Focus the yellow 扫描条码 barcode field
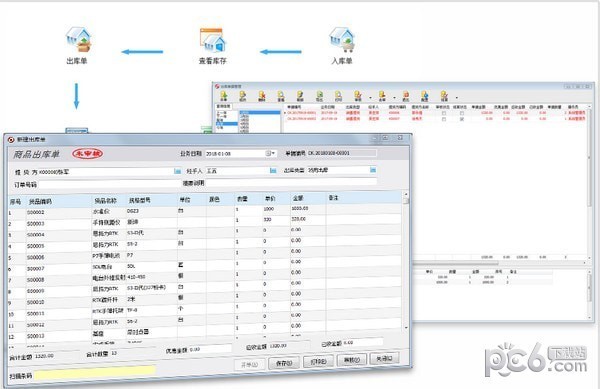This screenshot has width=600, height=389. tap(95, 373)
